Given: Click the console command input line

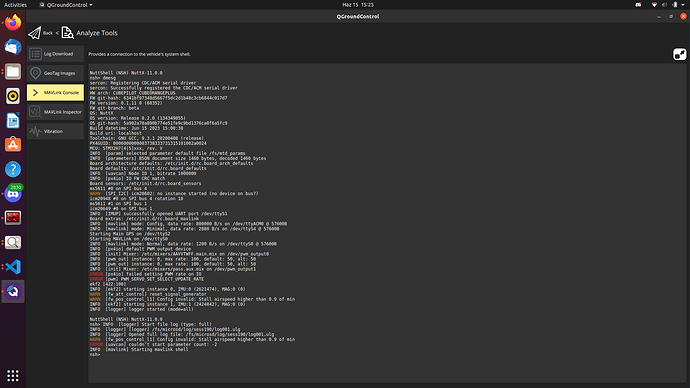Looking at the screenshot, I should [x=387, y=355].
